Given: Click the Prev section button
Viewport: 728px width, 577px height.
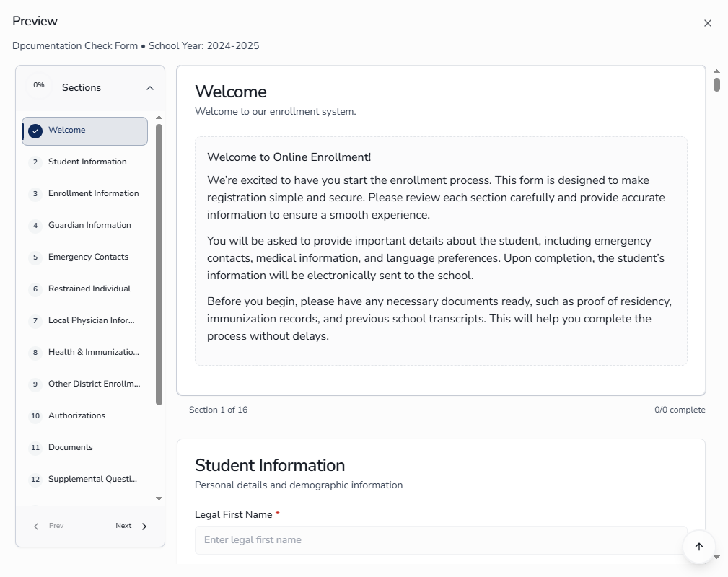Looking at the screenshot, I should pos(49,526).
